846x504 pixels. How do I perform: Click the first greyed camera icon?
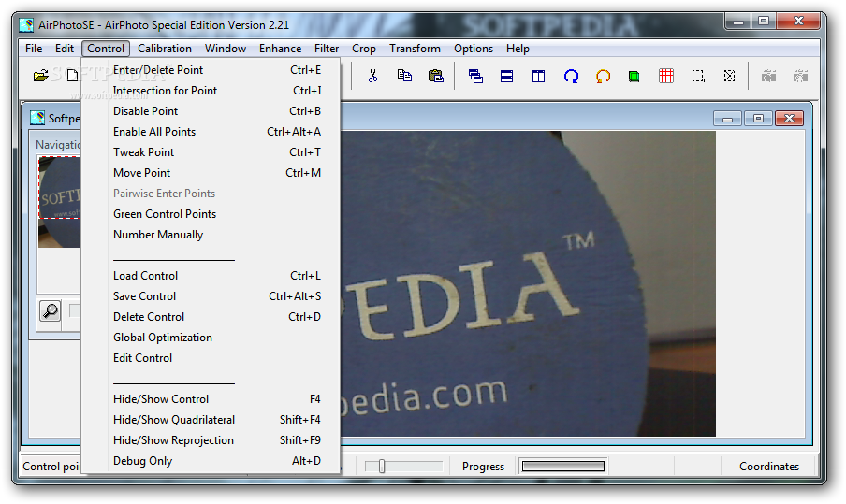769,76
